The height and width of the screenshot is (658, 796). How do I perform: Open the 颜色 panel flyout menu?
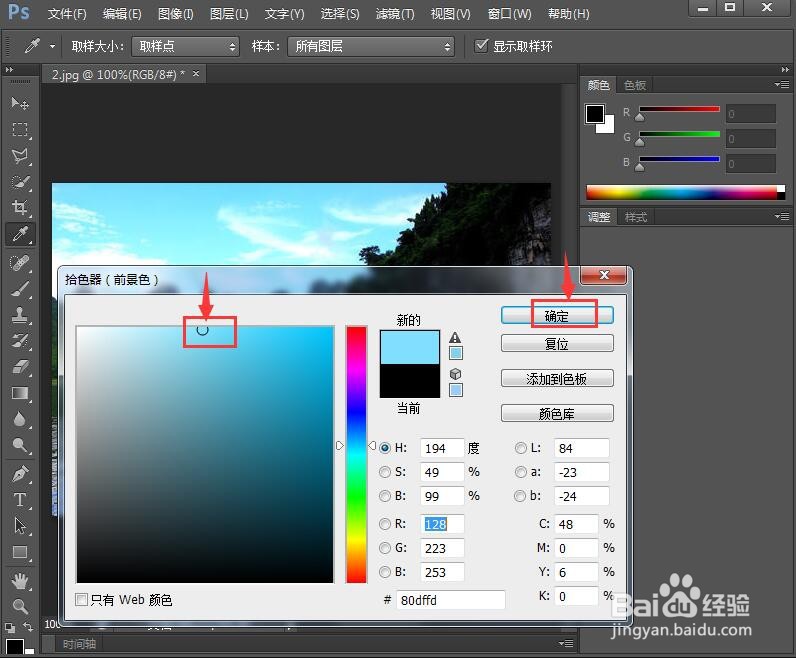(x=782, y=84)
